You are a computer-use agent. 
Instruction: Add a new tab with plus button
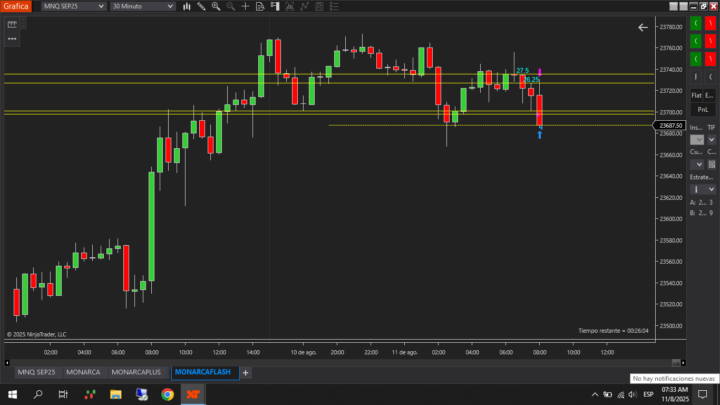pyautogui.click(x=246, y=373)
